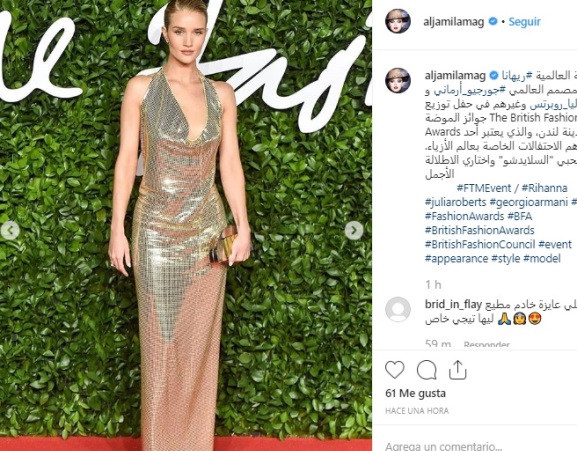
Task: Open the #BritishFashionCouncil hashtag
Action: [x=480, y=244]
